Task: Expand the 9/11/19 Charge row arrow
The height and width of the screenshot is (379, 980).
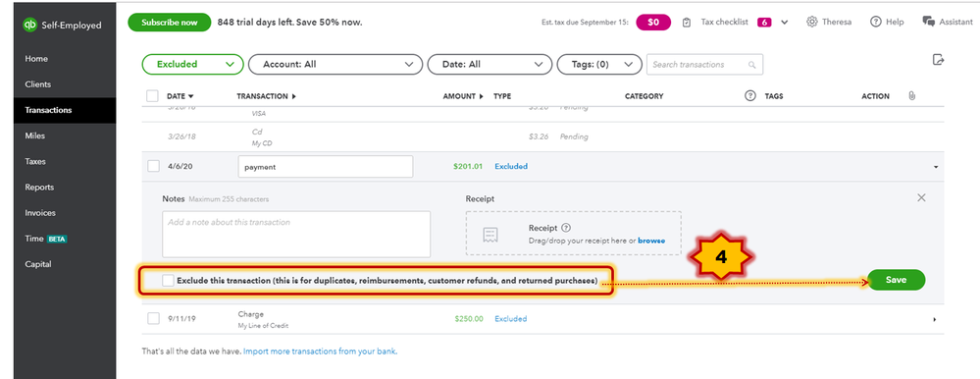Action: [x=935, y=319]
